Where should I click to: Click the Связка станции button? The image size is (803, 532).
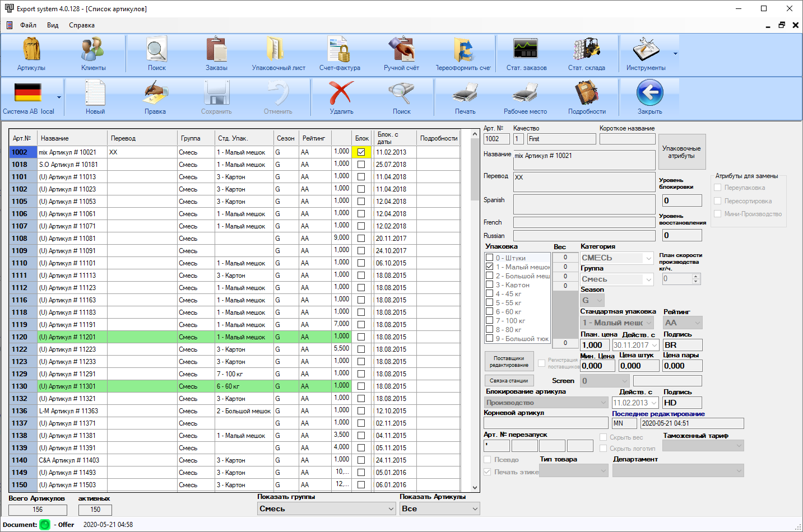(509, 381)
